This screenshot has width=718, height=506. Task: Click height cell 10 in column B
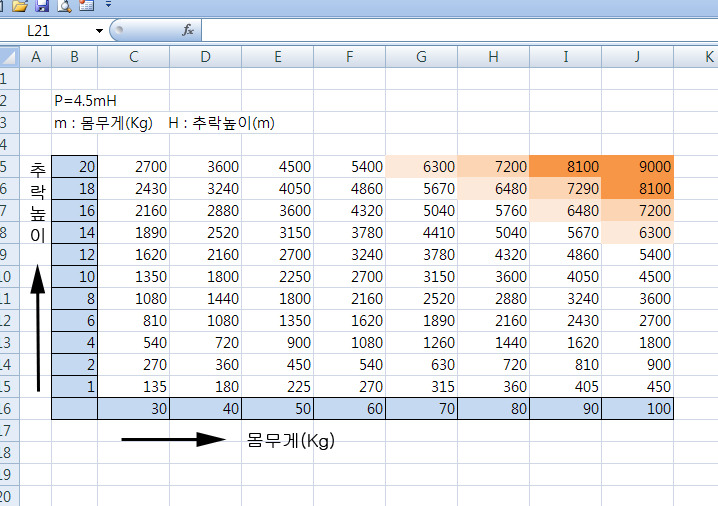75,277
